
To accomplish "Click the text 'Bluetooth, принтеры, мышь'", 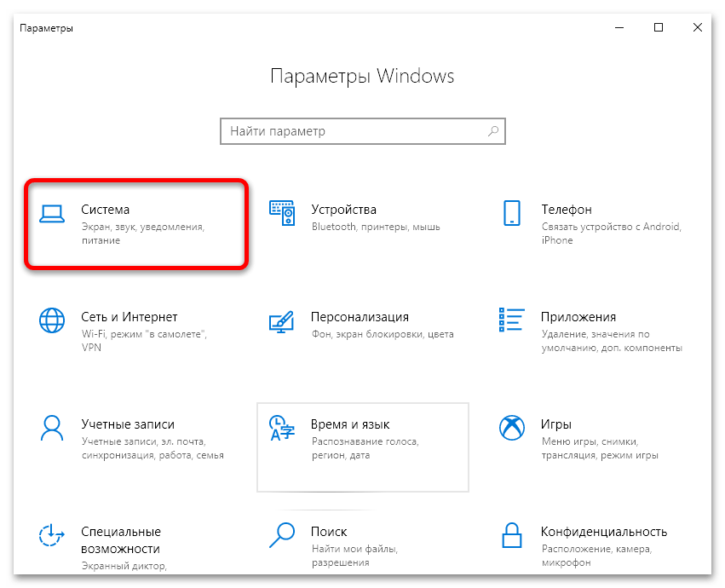I will 376,227.
